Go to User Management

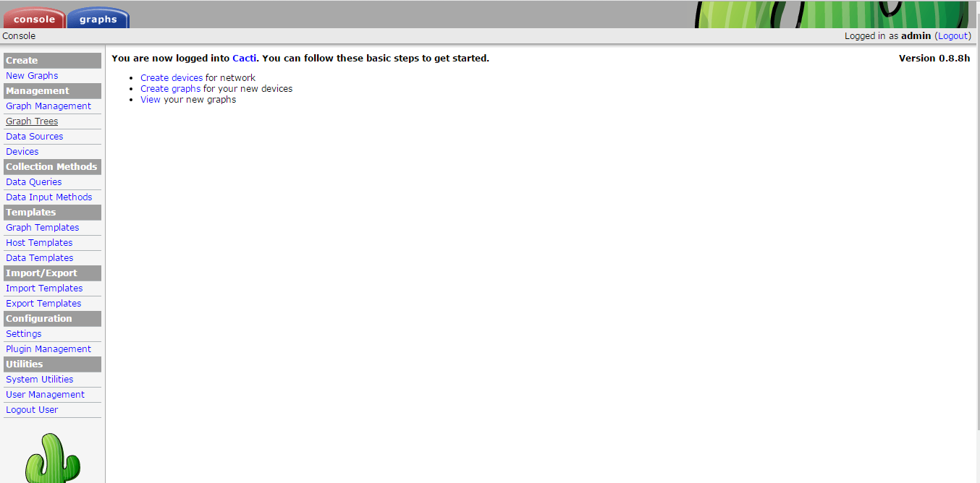pos(45,395)
